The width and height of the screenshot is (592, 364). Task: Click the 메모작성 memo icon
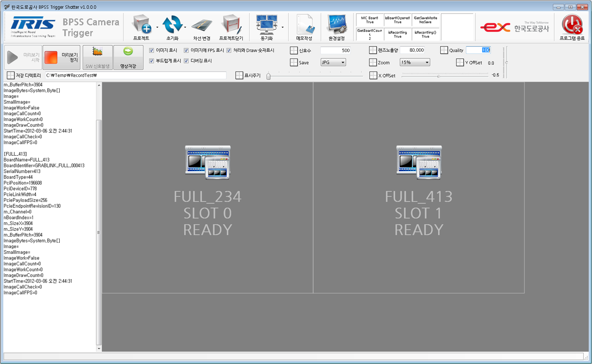(305, 24)
